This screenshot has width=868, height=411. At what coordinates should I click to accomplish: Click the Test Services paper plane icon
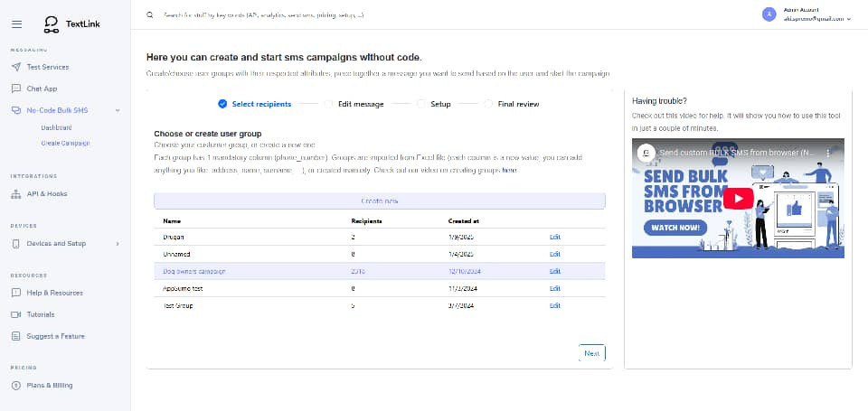click(x=15, y=67)
